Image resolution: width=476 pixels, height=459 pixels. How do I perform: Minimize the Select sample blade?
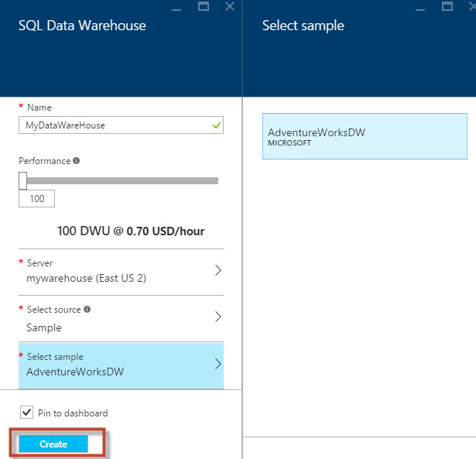coord(422,7)
